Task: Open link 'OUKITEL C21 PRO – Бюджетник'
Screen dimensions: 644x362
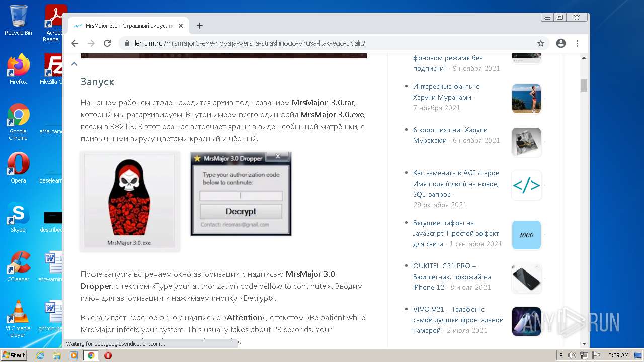Action: pyautogui.click(x=452, y=277)
